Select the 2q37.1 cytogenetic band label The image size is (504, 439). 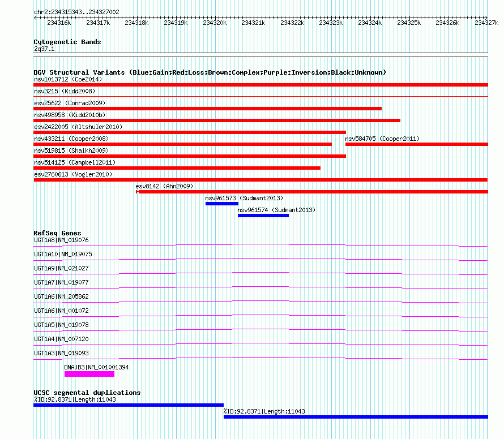coord(44,49)
